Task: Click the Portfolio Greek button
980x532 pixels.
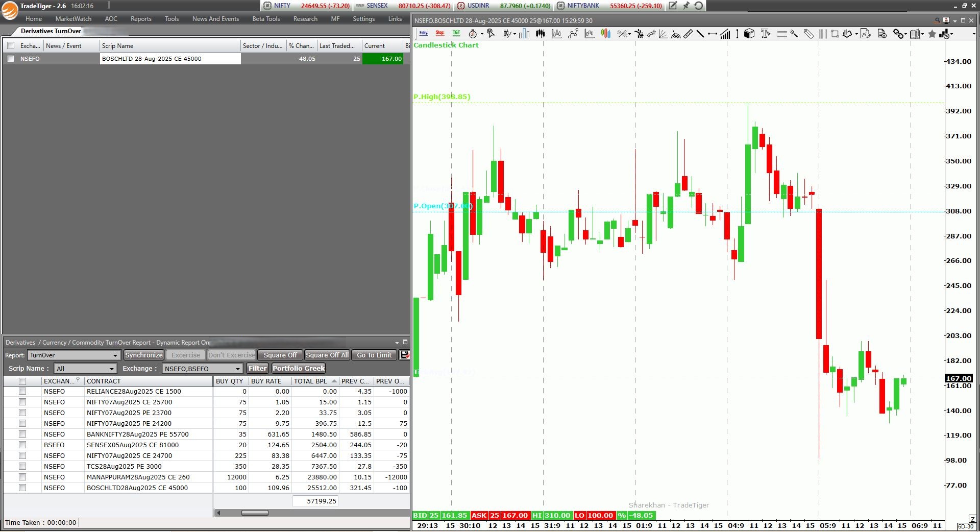Action: click(x=299, y=368)
